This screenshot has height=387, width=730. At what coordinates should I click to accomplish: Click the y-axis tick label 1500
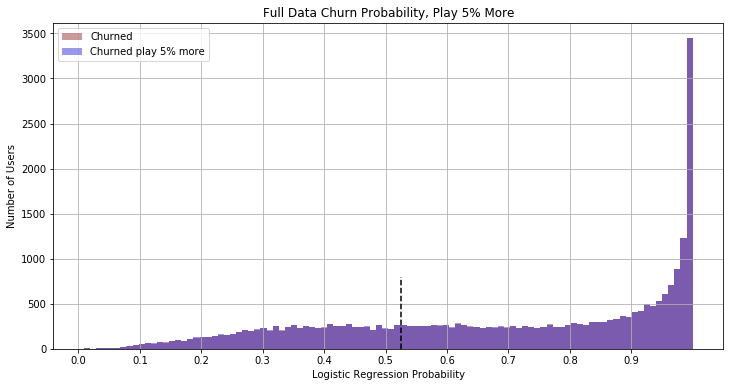click(34, 214)
